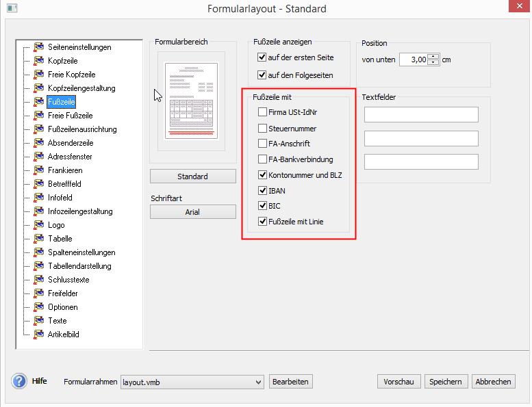The height and width of the screenshot is (407, 532).
Task: Click the icon beside Texte
Action: point(39,320)
